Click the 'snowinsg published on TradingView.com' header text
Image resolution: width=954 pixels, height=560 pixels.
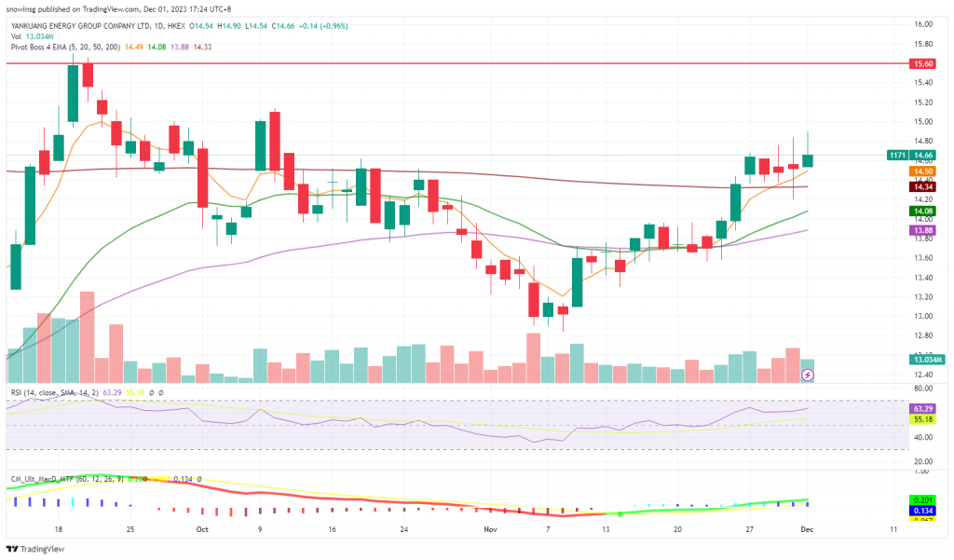click(x=74, y=9)
